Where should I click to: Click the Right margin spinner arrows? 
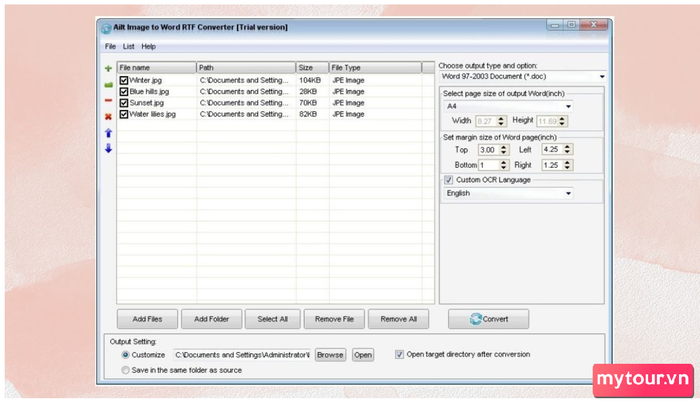[567, 165]
